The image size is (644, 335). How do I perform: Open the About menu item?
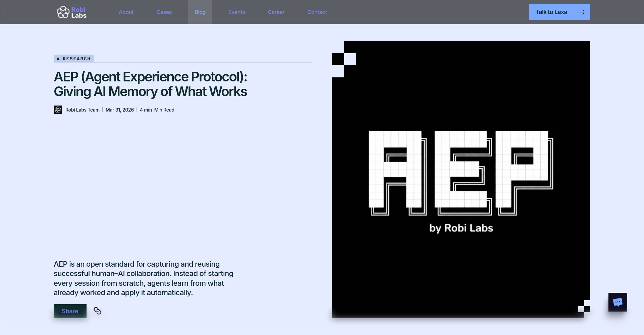click(x=126, y=12)
